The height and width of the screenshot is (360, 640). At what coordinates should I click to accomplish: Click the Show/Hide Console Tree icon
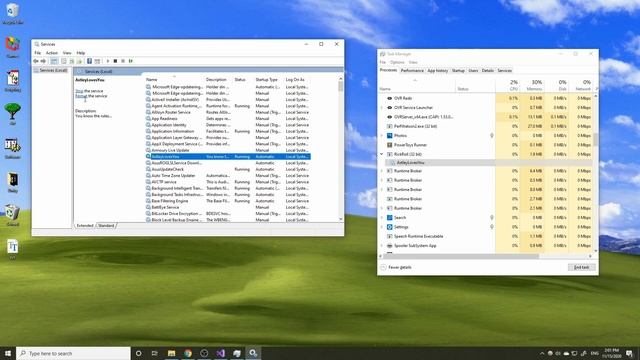coord(54,61)
